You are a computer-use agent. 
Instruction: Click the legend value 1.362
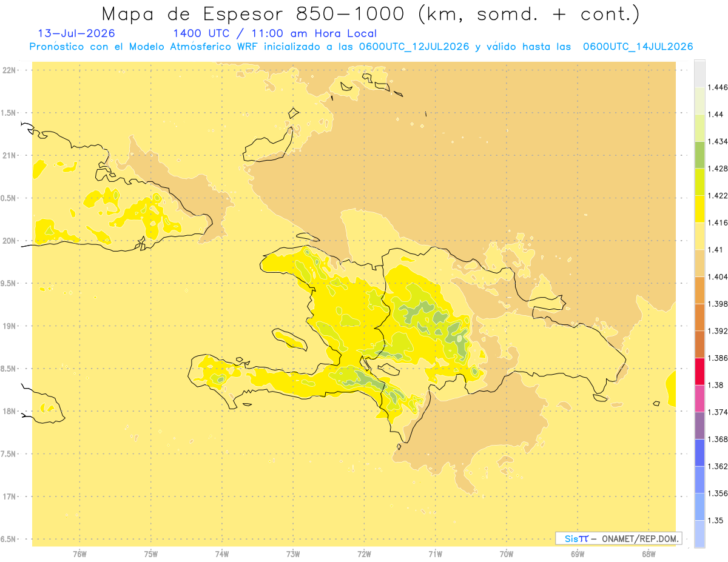pos(718,466)
